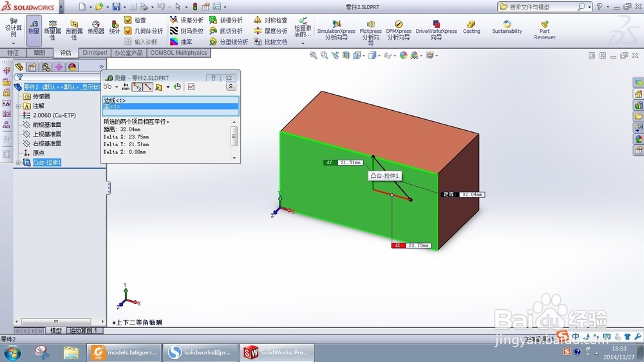
Task: Open ConfigurationManager tab icon
Action: (x=46, y=67)
